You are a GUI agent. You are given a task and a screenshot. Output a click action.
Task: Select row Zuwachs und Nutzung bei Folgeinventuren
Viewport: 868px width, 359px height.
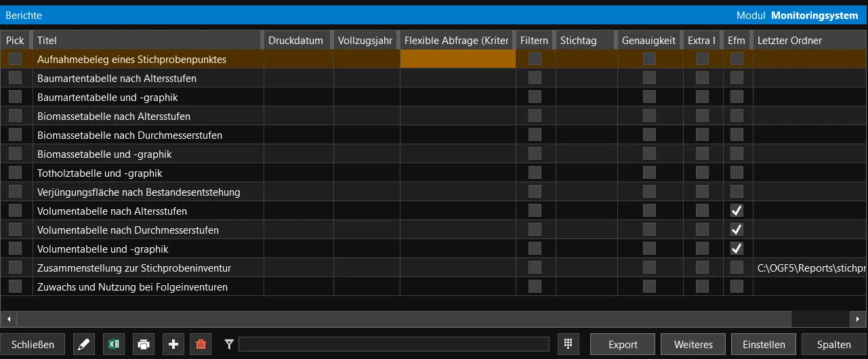132,287
